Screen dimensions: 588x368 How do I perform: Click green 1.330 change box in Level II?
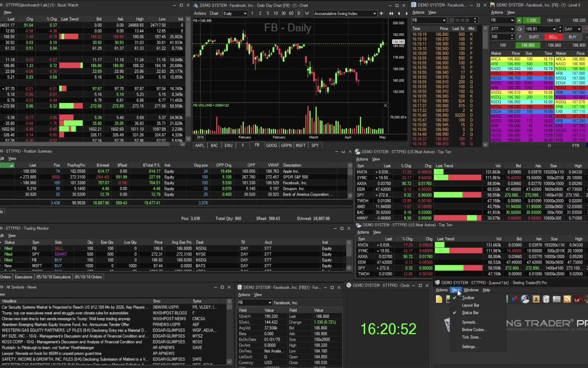click(531, 20)
